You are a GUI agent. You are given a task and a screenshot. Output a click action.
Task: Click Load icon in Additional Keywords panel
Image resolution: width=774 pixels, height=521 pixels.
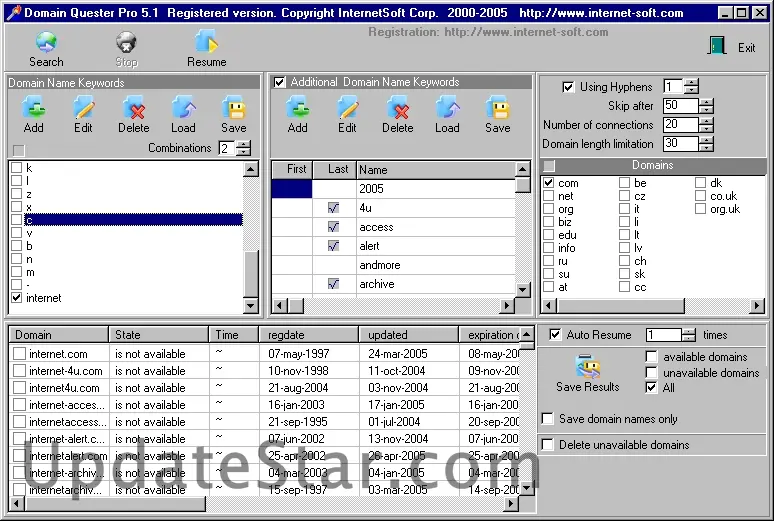tap(447, 109)
